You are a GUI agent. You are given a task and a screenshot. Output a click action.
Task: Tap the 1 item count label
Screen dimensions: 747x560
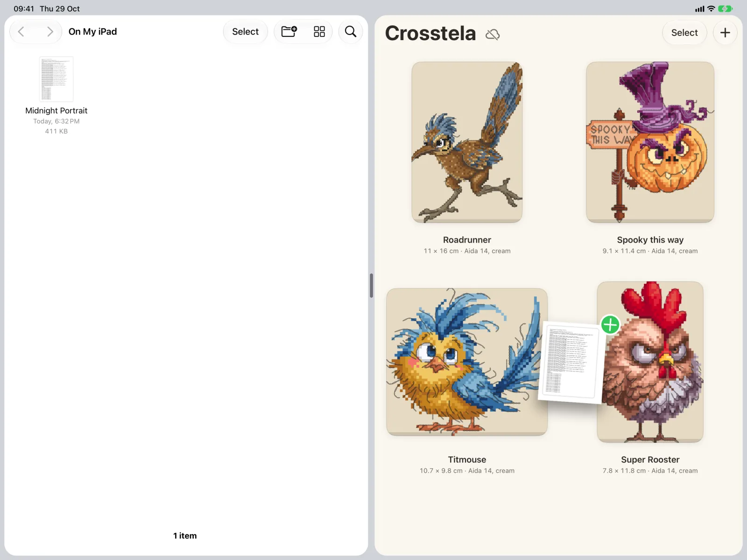point(185,536)
